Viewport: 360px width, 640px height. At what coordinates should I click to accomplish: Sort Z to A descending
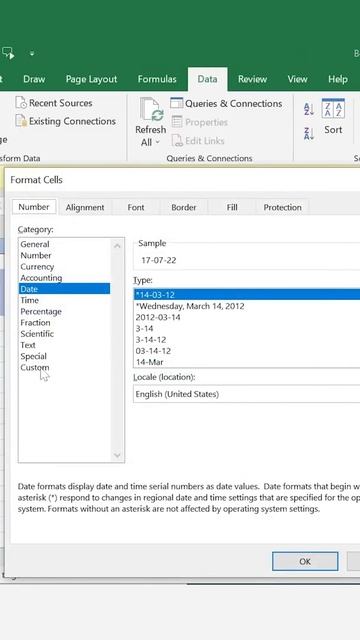click(309, 133)
